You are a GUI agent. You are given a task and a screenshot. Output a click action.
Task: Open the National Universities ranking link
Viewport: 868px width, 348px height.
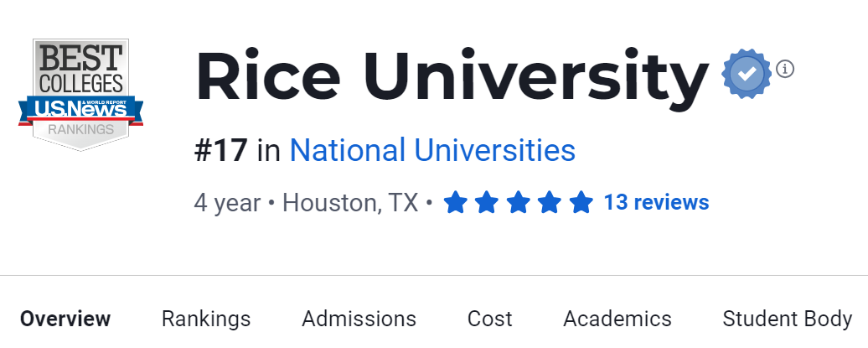(432, 151)
